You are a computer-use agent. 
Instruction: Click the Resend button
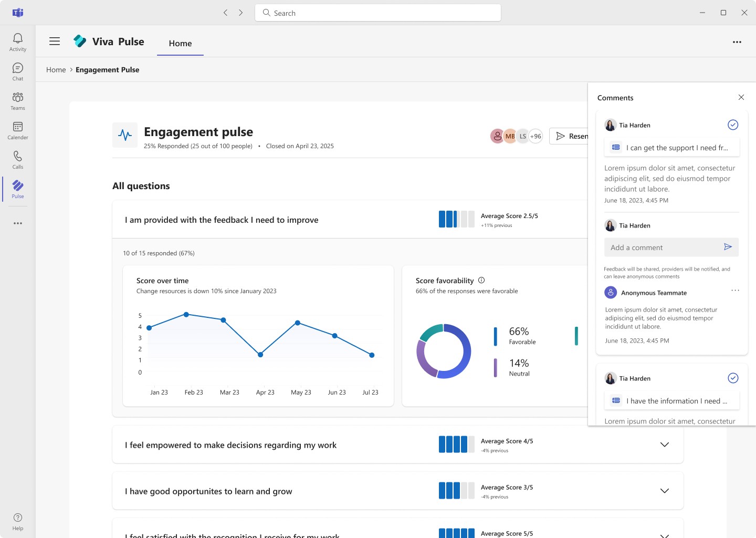click(569, 136)
